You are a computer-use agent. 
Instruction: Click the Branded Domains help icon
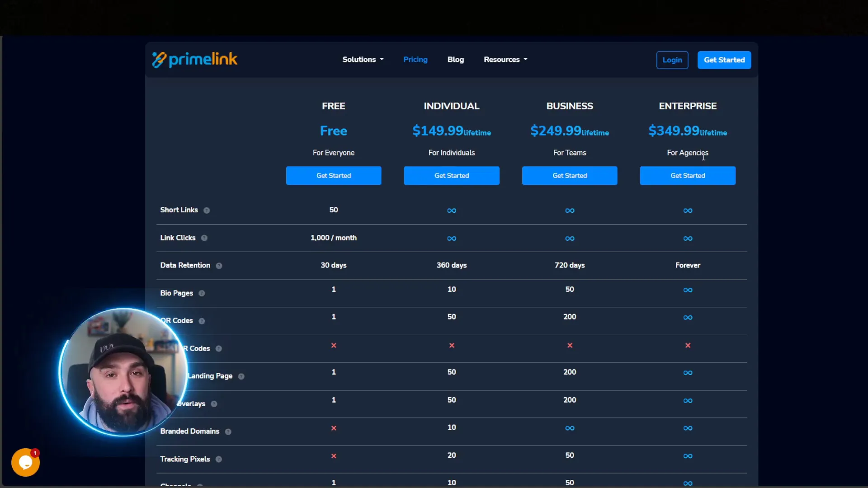tap(228, 432)
